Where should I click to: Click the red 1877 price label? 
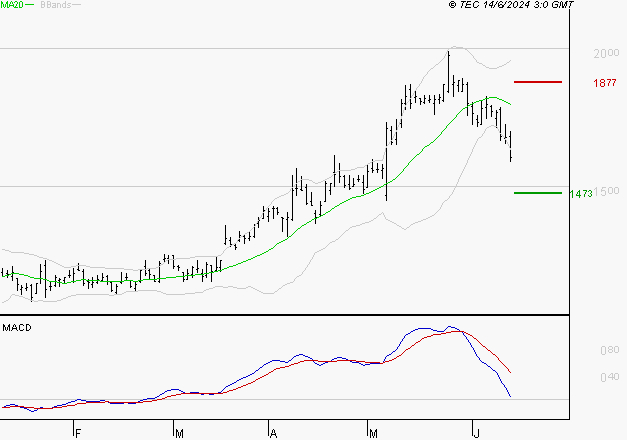click(x=605, y=83)
